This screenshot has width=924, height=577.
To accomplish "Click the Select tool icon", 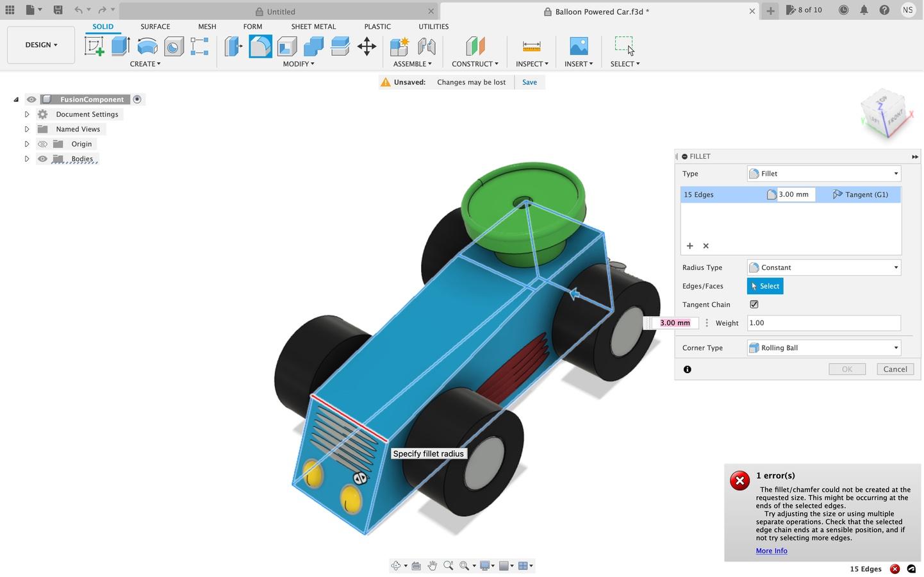I will coord(624,45).
